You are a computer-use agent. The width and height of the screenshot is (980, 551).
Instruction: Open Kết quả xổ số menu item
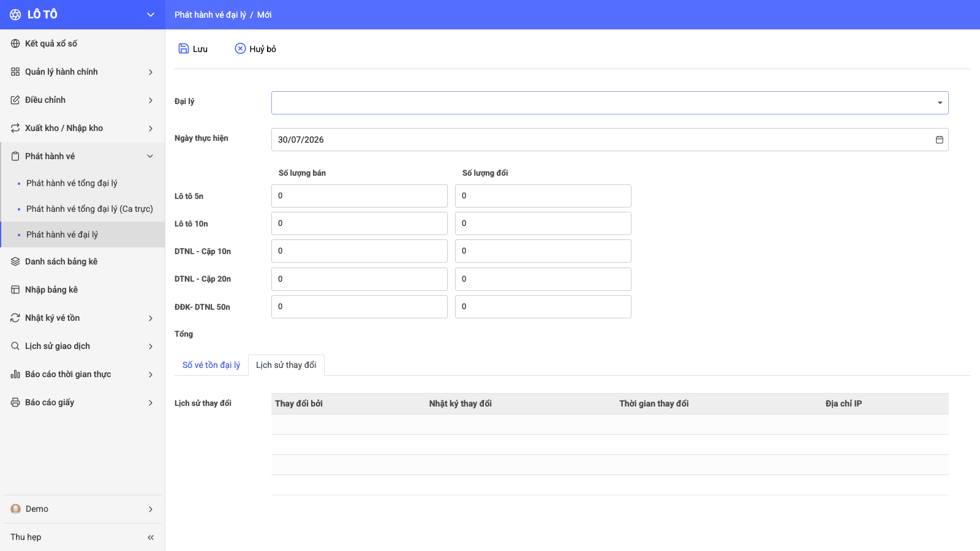pyautogui.click(x=83, y=43)
